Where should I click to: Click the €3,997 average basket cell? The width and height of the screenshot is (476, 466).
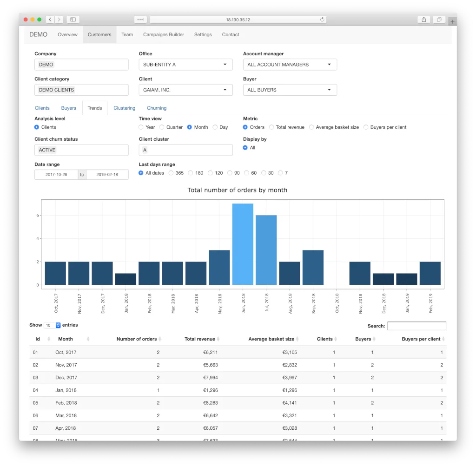point(290,378)
